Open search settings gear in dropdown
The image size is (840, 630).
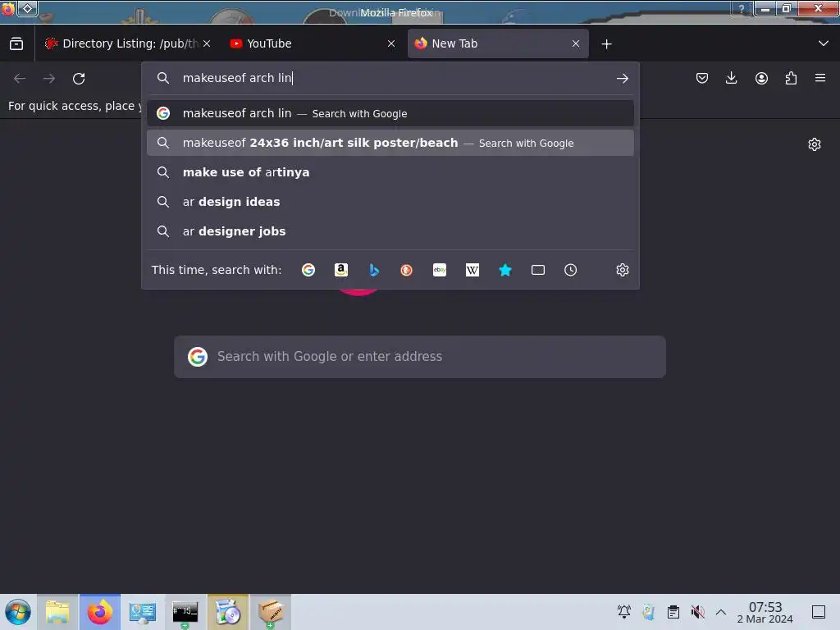(622, 270)
